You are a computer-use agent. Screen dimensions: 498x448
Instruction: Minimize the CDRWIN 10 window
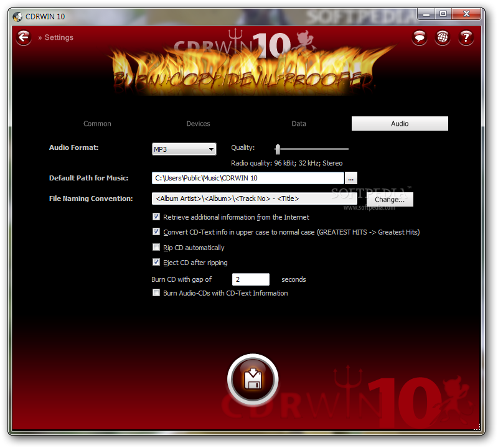coord(426,14)
